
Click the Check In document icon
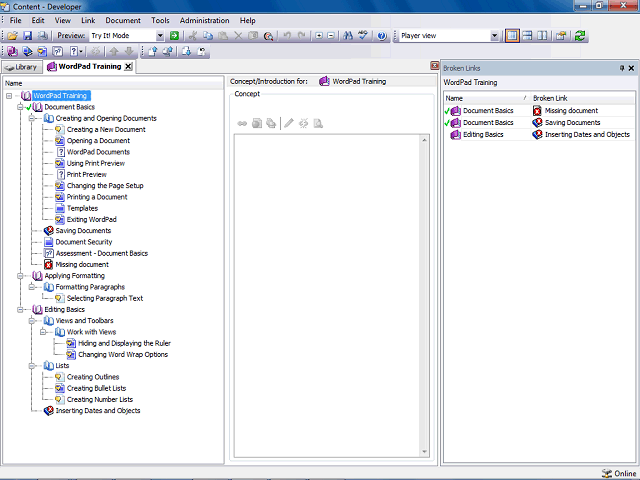point(152,51)
